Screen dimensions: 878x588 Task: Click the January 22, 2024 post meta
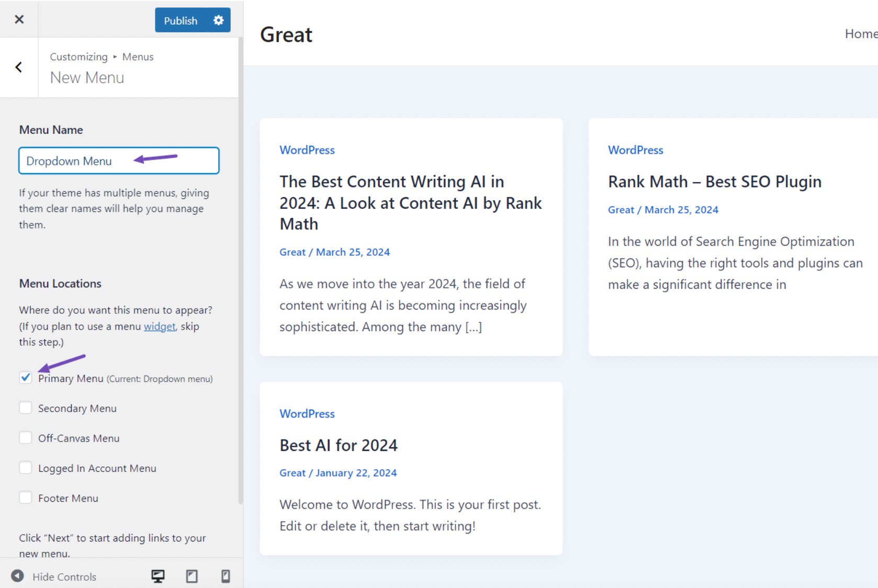pyautogui.click(x=356, y=473)
